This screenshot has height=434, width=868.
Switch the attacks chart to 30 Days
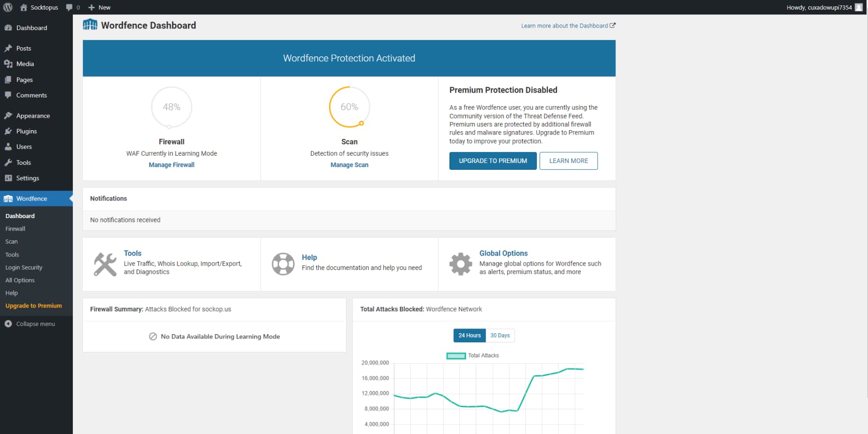click(x=500, y=335)
